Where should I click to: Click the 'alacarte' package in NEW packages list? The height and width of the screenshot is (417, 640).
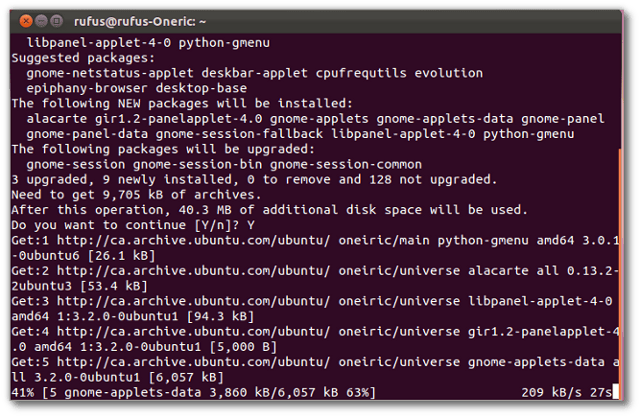(57, 119)
